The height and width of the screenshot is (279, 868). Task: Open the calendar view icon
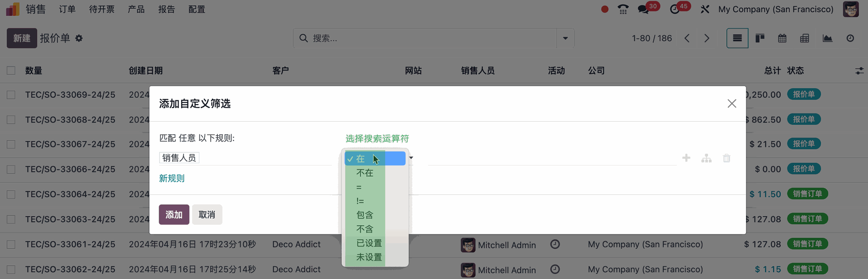tap(782, 38)
